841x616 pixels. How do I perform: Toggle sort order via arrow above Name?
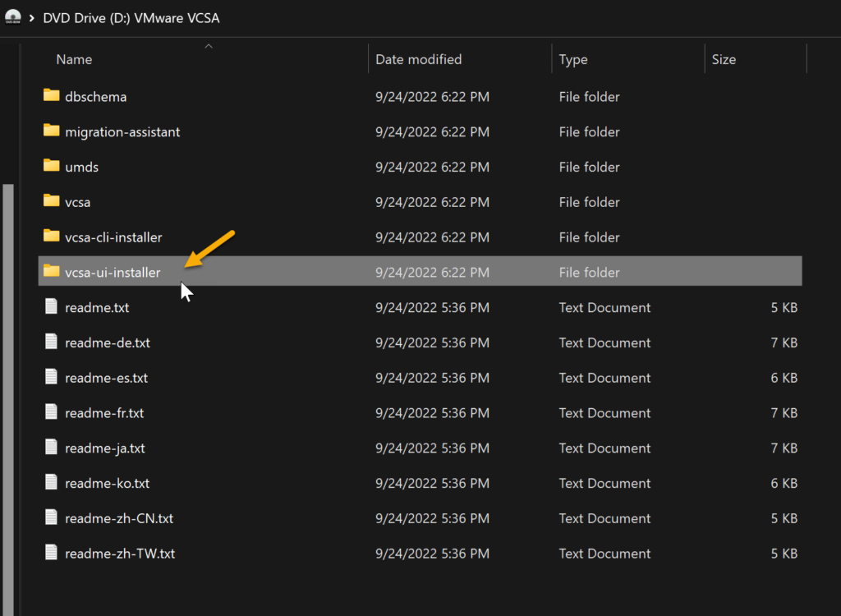click(209, 46)
